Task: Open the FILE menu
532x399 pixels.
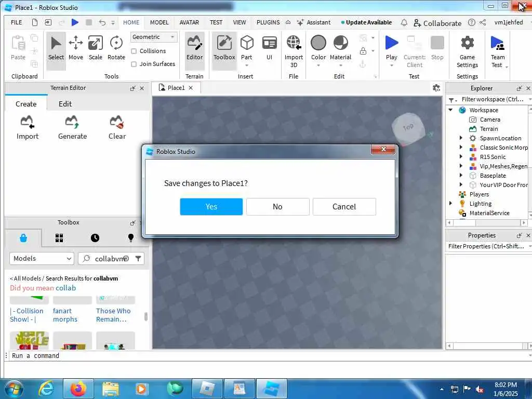Action: [x=16, y=22]
